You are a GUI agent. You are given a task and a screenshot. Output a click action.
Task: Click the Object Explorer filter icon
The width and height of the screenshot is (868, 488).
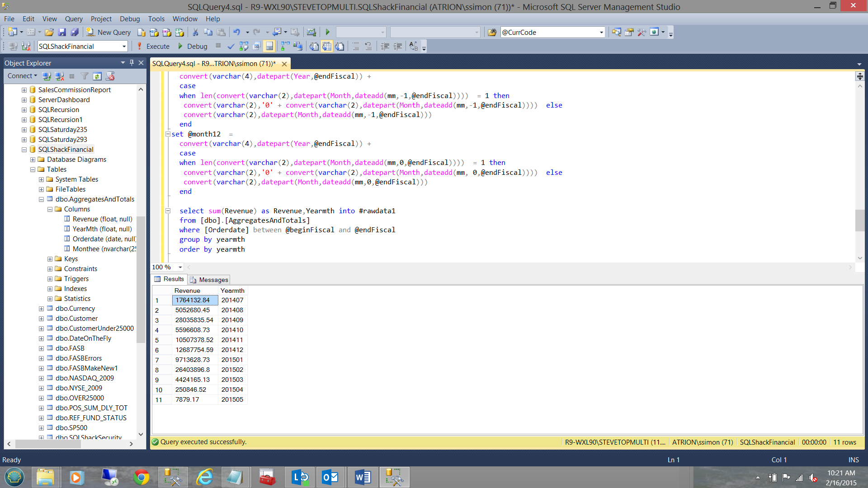[x=85, y=76]
